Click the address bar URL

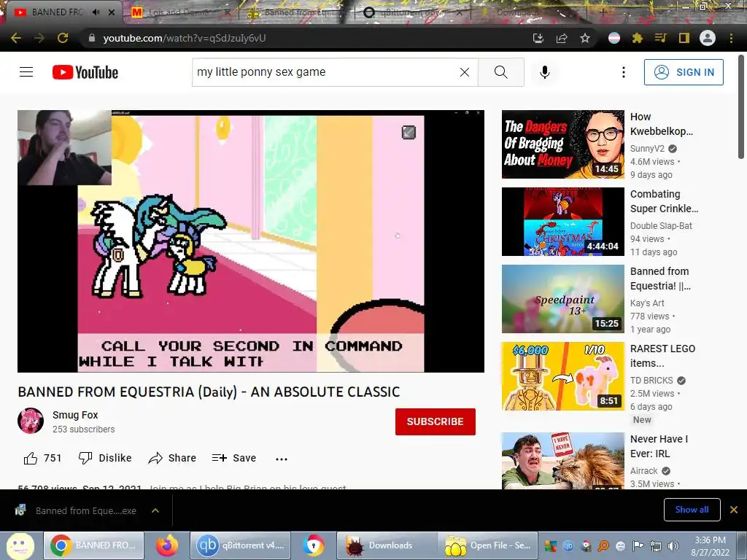click(185, 38)
